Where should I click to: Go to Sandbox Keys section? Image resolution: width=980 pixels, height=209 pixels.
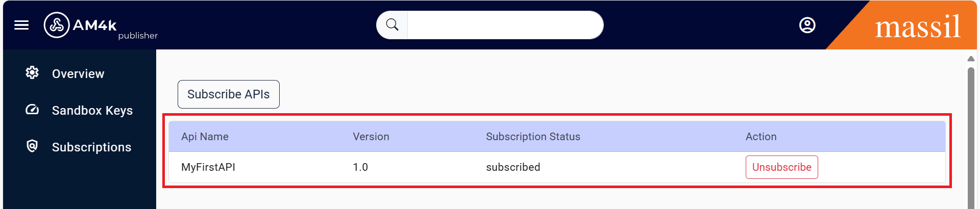coord(92,111)
